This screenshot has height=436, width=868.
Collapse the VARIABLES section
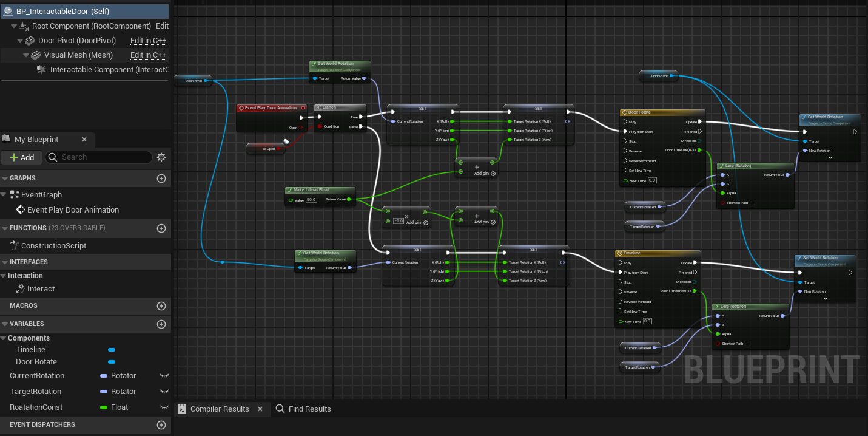(5, 324)
